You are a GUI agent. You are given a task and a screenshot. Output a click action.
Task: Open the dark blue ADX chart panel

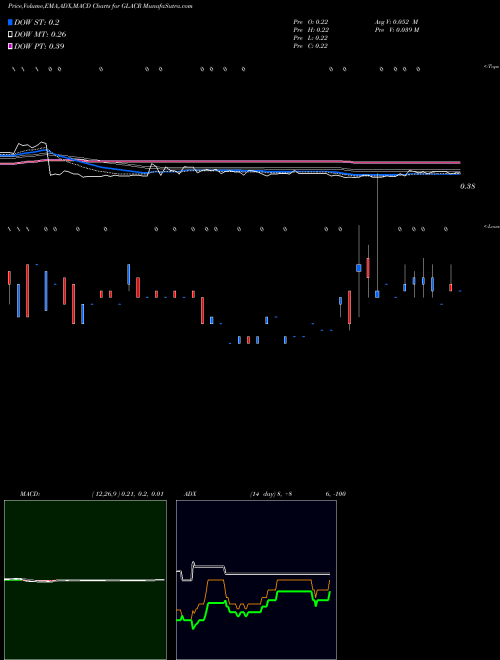[256, 580]
